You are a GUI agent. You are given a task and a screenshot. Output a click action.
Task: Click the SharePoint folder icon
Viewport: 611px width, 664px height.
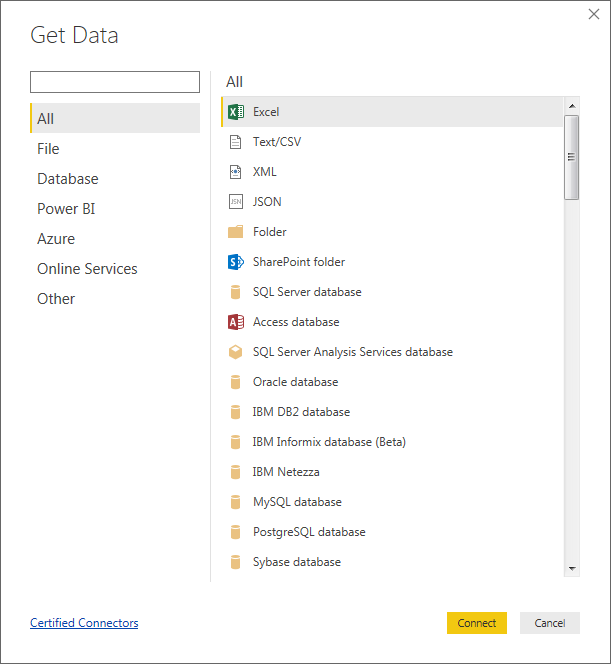point(236,262)
